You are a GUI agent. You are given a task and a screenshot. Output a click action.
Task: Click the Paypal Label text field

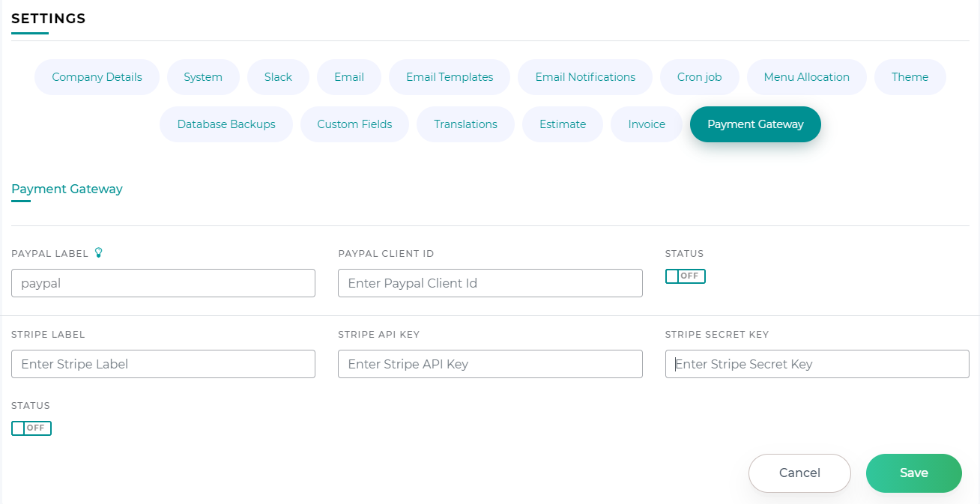[x=163, y=283]
